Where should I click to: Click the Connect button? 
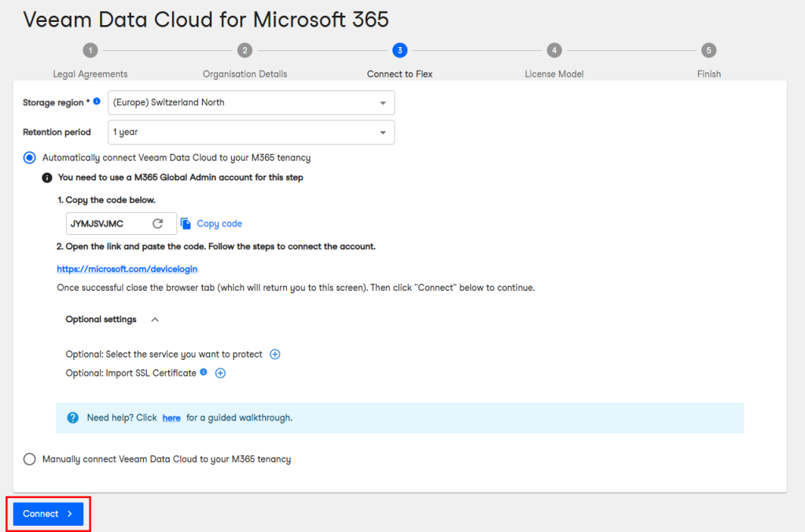tap(48, 513)
